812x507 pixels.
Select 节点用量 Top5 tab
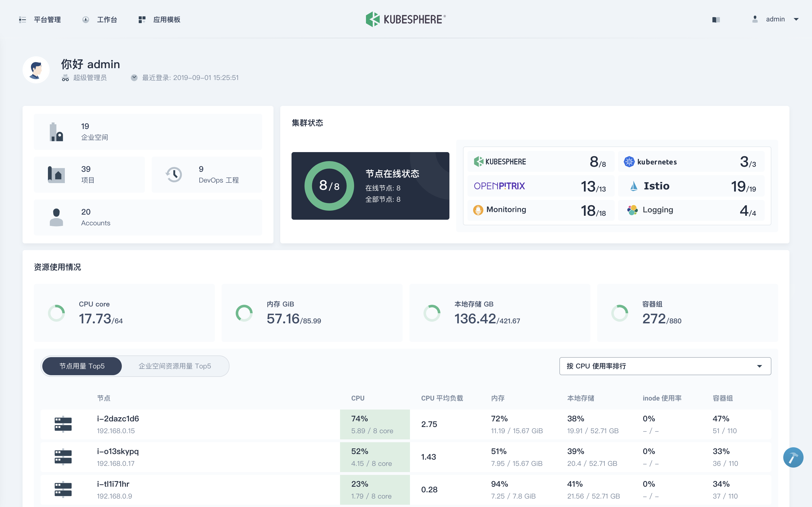[x=81, y=366]
